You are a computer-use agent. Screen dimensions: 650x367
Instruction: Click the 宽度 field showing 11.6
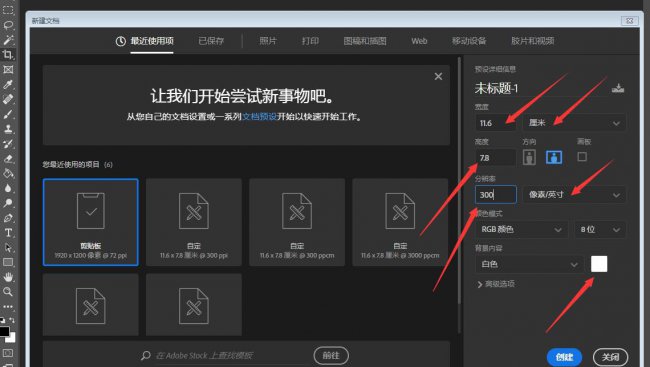496,123
